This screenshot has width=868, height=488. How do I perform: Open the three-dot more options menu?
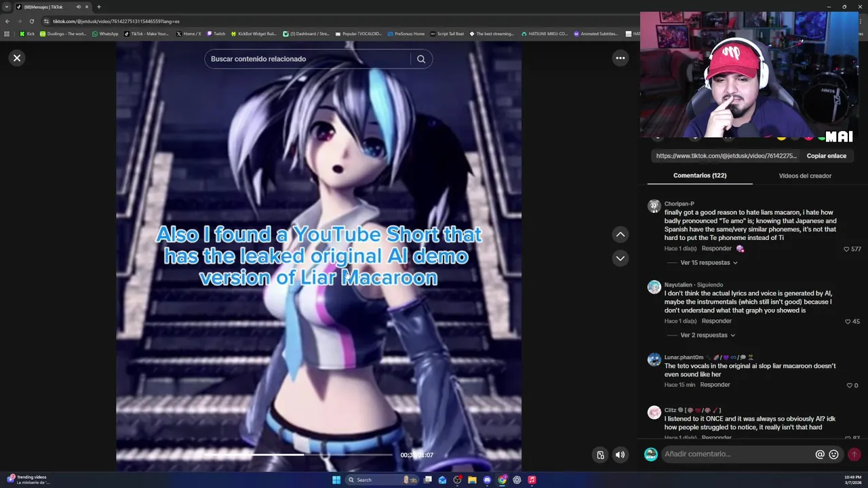click(x=620, y=58)
